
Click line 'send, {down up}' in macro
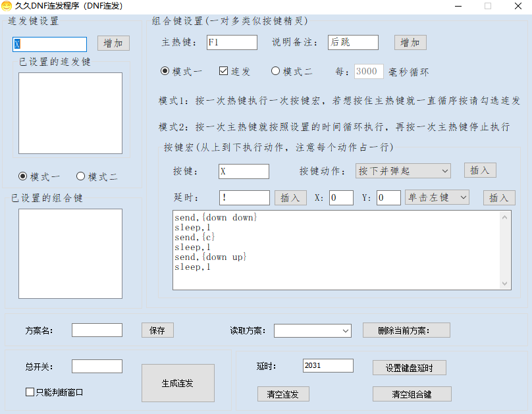tap(210, 257)
